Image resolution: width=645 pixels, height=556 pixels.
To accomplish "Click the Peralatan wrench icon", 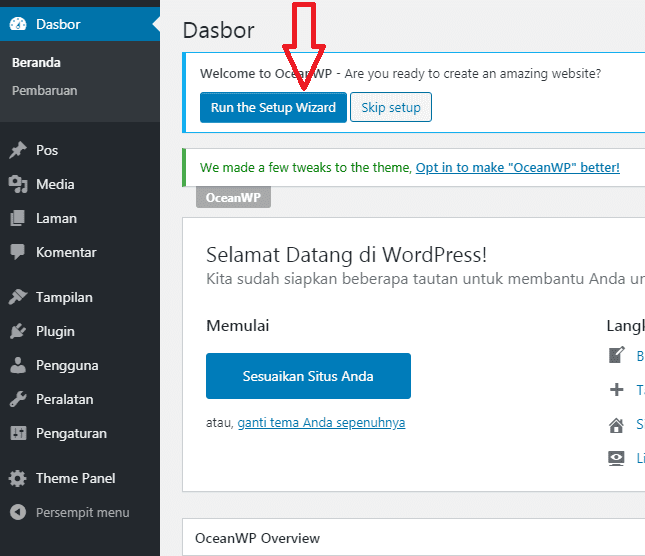I will 18,399.
